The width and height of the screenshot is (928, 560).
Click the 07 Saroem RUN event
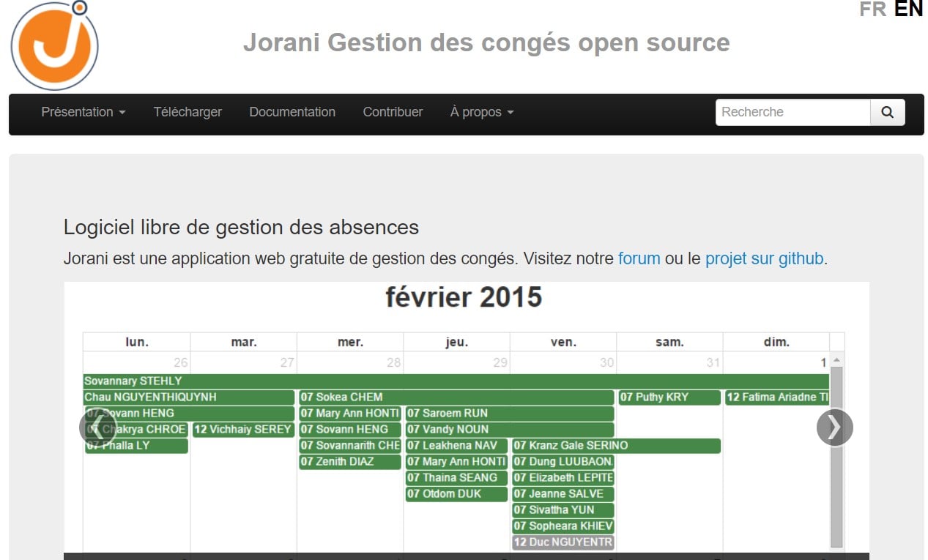tap(510, 414)
